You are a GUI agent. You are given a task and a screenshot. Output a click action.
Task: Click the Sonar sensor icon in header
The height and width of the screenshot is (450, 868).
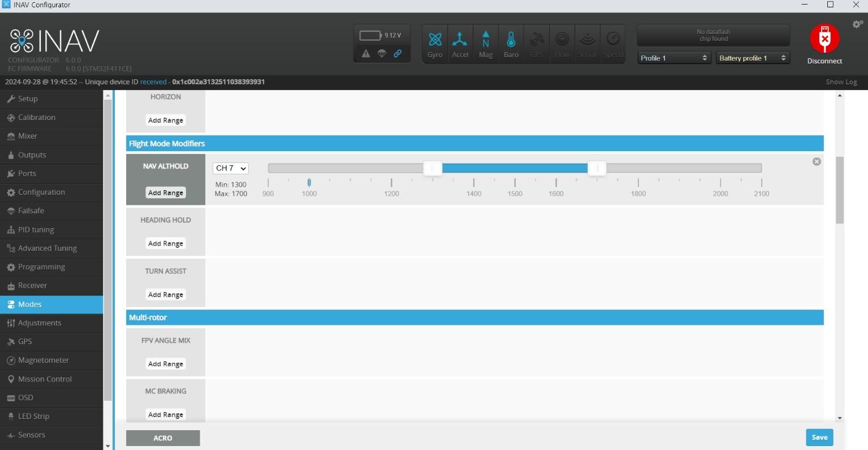tap(587, 42)
